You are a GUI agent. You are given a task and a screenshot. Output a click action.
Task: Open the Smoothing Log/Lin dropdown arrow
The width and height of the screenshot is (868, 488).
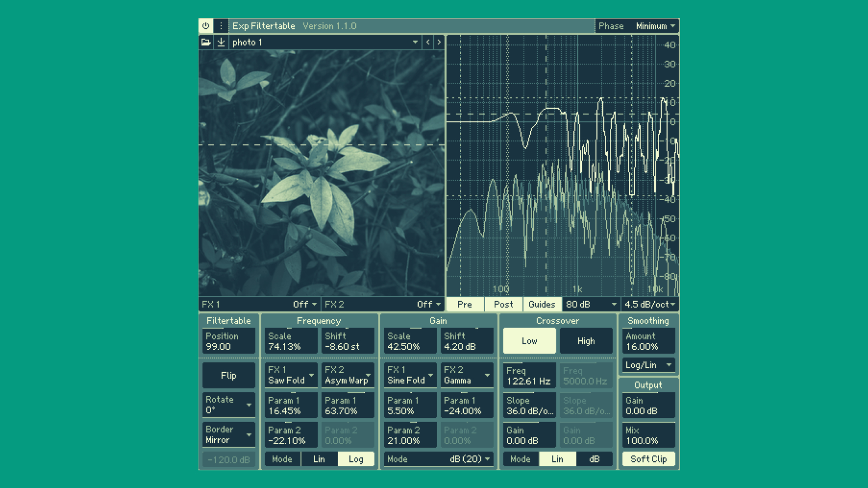pyautogui.click(x=669, y=365)
